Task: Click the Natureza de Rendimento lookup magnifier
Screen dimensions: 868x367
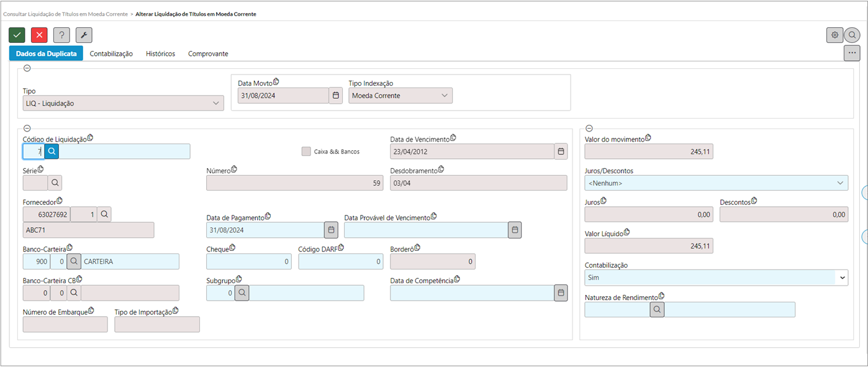Action: click(657, 309)
